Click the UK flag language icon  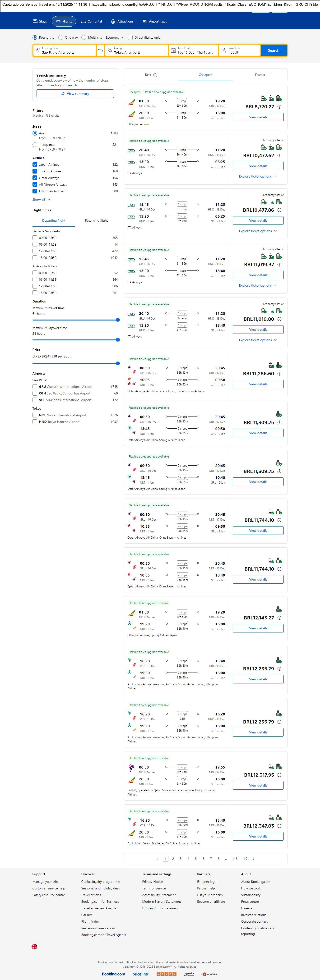point(34,946)
